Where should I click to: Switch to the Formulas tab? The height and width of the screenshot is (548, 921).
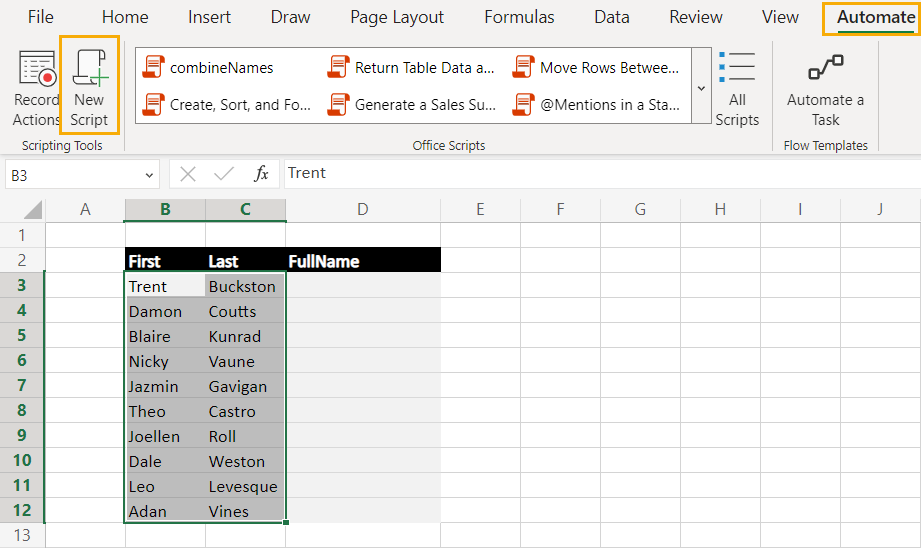(519, 17)
